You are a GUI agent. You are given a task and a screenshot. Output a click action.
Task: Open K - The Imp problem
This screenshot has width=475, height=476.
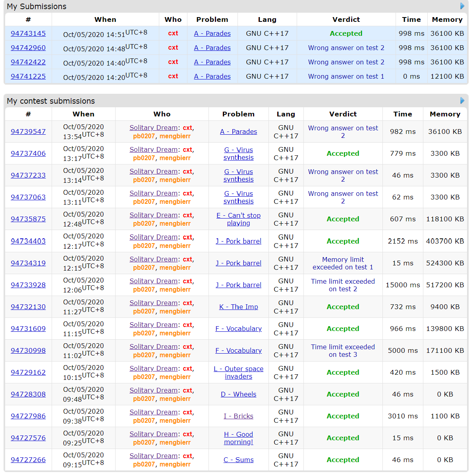click(x=238, y=307)
